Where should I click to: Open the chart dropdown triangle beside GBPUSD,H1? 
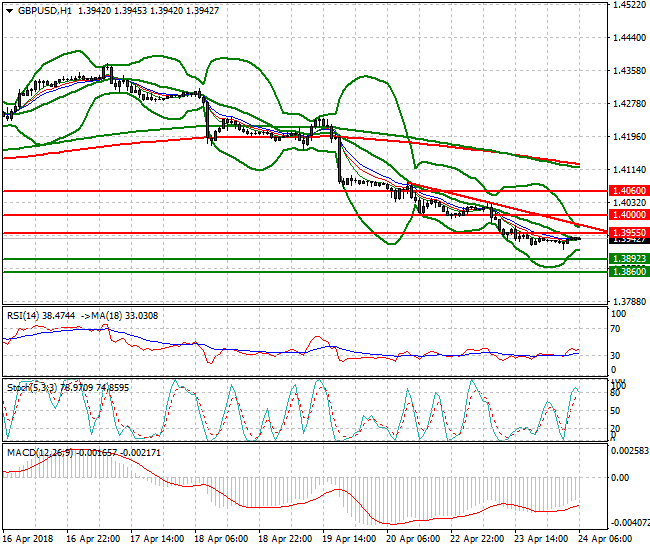(9, 11)
